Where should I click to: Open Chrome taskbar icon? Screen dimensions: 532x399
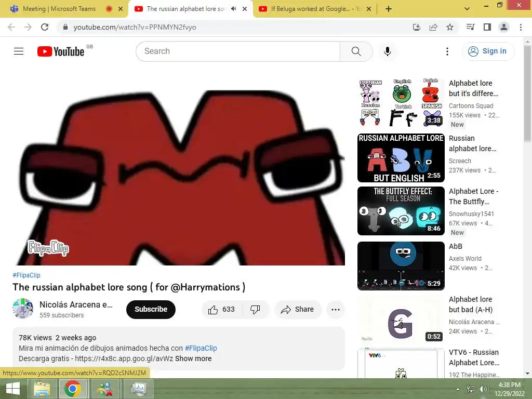click(72, 389)
